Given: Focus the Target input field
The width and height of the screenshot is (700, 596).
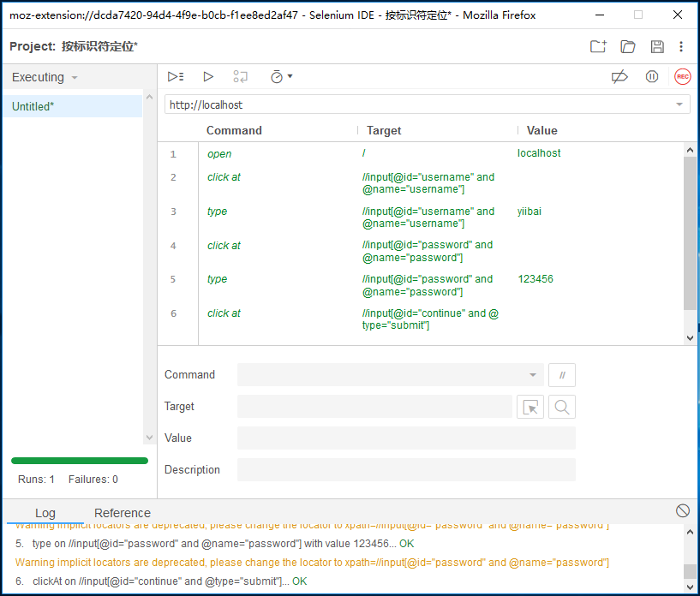Looking at the screenshot, I should [374, 407].
